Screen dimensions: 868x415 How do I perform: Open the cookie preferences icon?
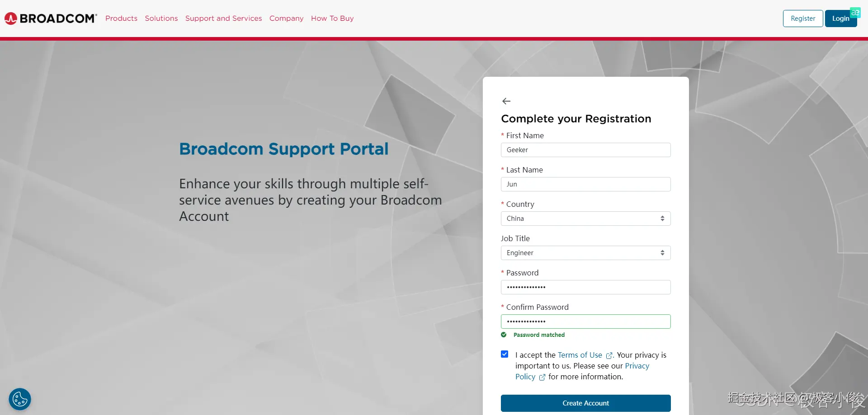point(20,399)
